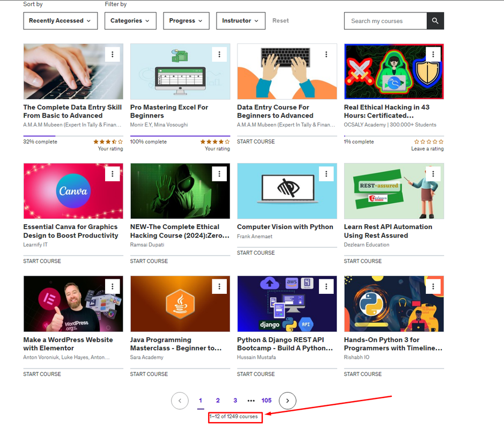This screenshot has height=429, width=504.
Task: Click instructor text Learnify IT
Action: click(x=35, y=245)
